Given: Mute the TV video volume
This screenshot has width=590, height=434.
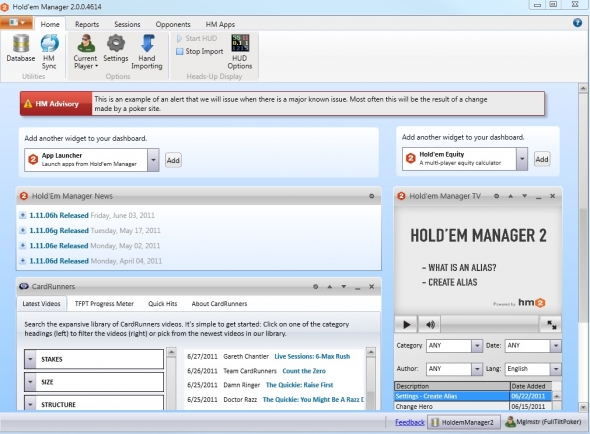Looking at the screenshot, I should [430, 324].
